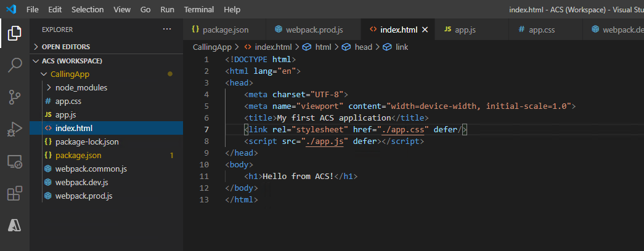The image size is (644, 251).
Task: Open the Explorer view in activity bar
Action: tap(15, 33)
